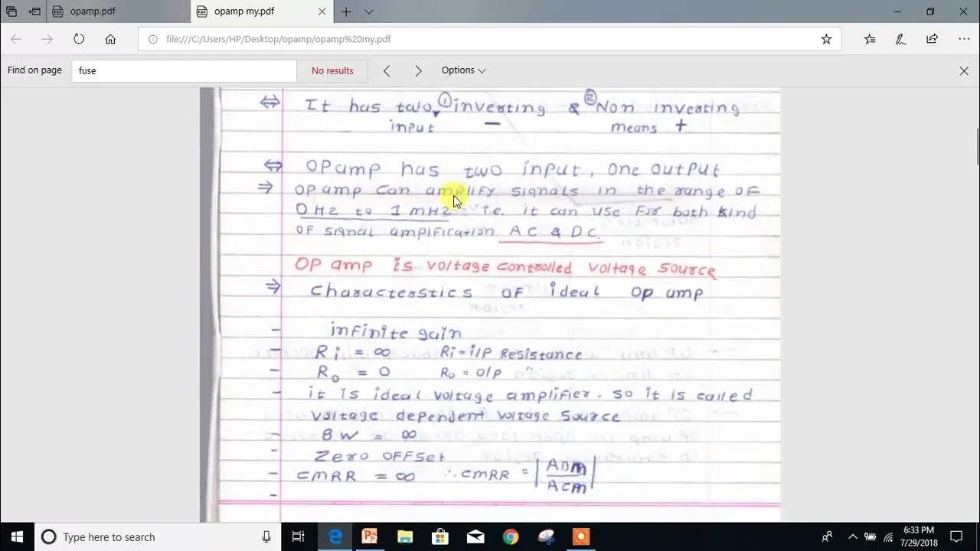The width and height of the screenshot is (980, 551).
Task: Switch to the opamp.pdf tab
Action: pyautogui.click(x=119, y=11)
